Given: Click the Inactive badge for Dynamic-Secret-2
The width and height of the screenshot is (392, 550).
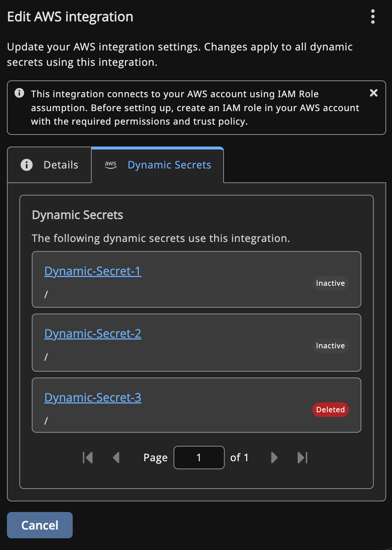Looking at the screenshot, I should click(330, 346).
